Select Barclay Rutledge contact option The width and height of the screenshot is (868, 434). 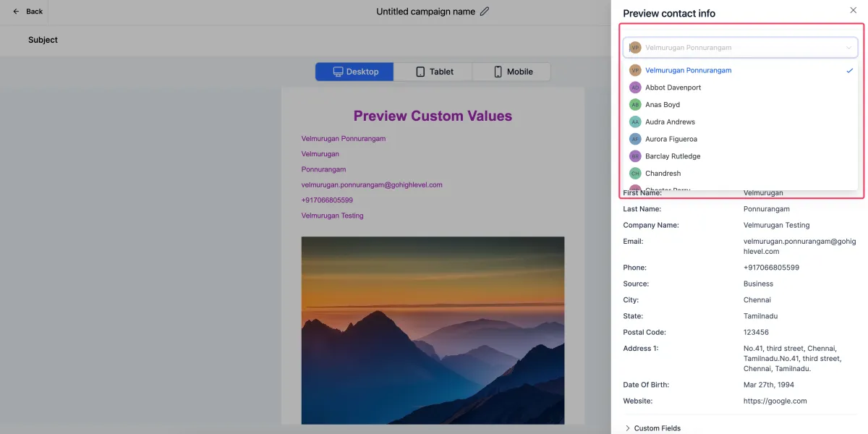[673, 156]
